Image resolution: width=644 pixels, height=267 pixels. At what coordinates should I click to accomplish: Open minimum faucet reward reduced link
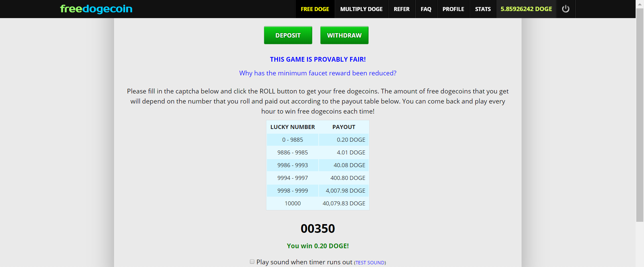pyautogui.click(x=318, y=73)
